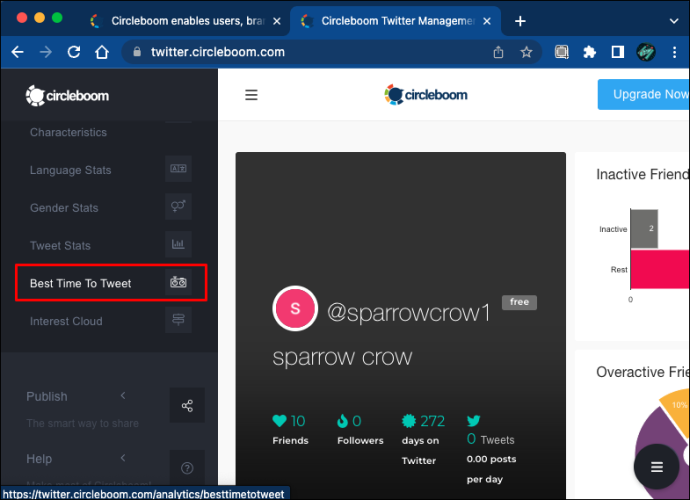The height and width of the screenshot is (500, 690).
Task: Reload the current page
Action: coord(73,52)
